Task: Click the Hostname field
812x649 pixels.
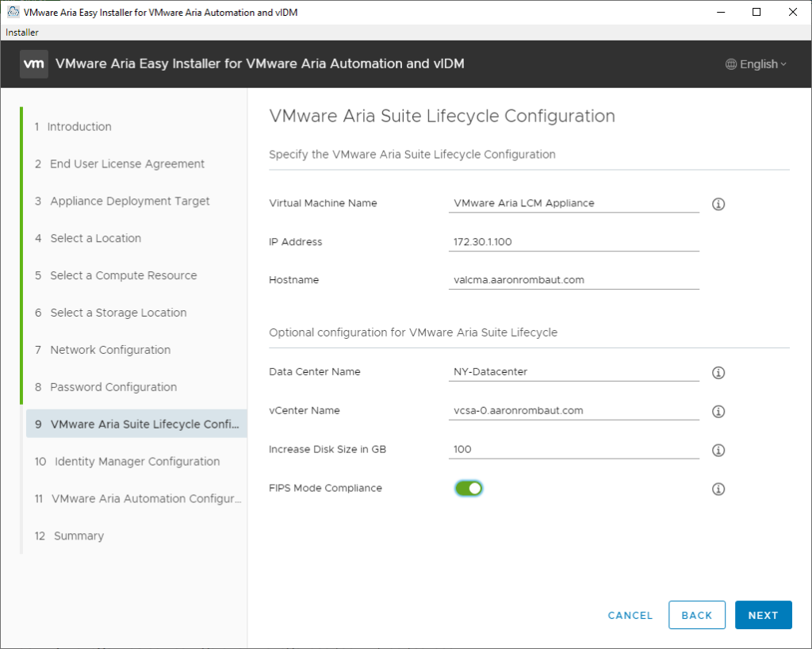Action: point(573,280)
